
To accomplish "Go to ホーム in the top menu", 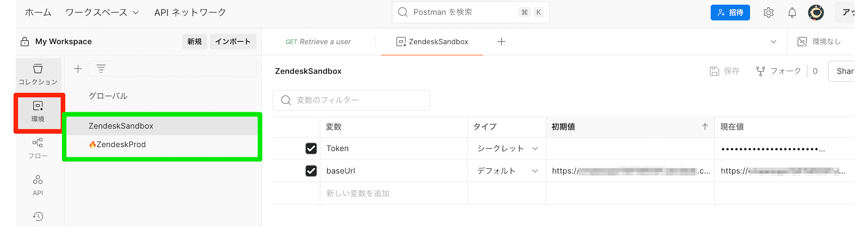I will coord(38,13).
